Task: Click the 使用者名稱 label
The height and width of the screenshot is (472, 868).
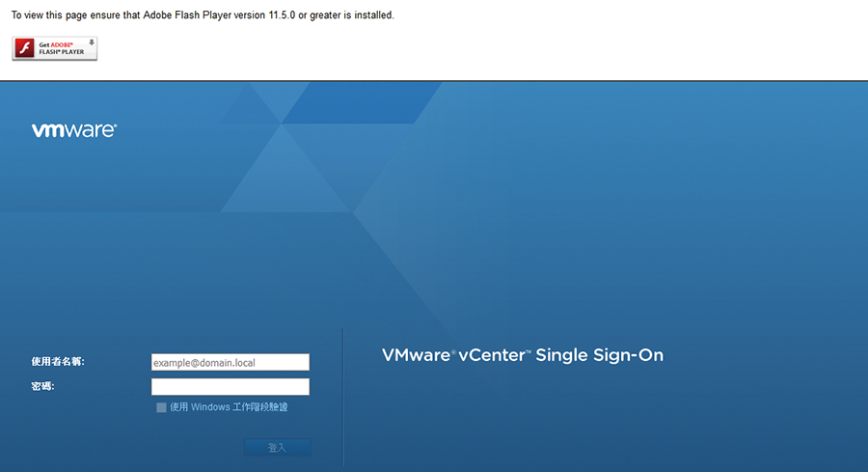Action: tap(58, 362)
